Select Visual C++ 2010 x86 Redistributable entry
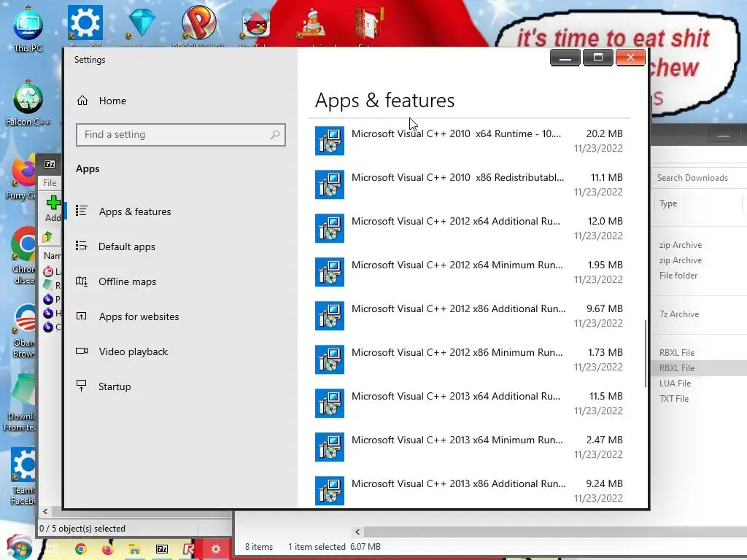 [x=469, y=184]
